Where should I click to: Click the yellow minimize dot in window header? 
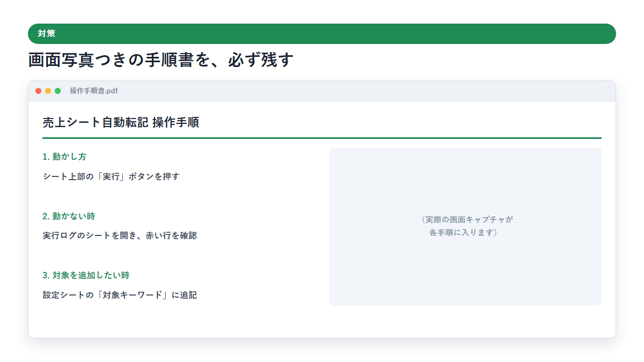click(x=48, y=91)
